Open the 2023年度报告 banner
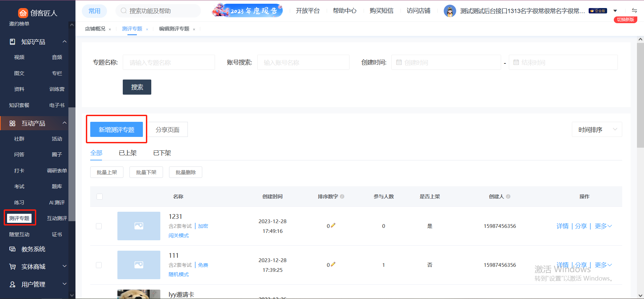The width and height of the screenshot is (644, 299). point(247,11)
